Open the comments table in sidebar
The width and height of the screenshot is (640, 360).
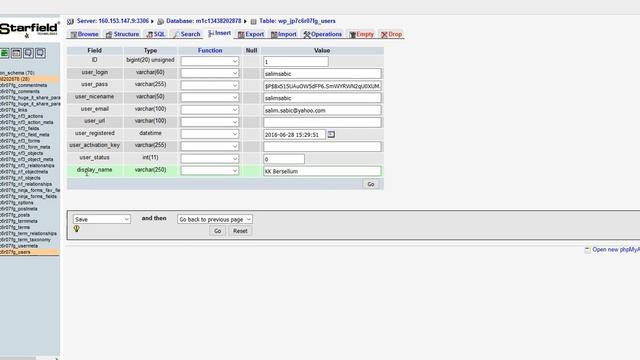[20, 91]
